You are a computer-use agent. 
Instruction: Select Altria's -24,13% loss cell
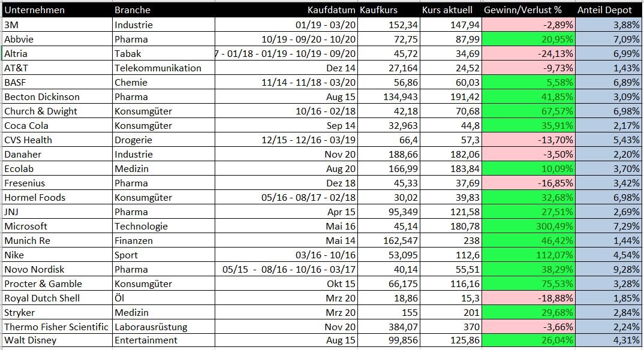pyautogui.click(x=528, y=54)
